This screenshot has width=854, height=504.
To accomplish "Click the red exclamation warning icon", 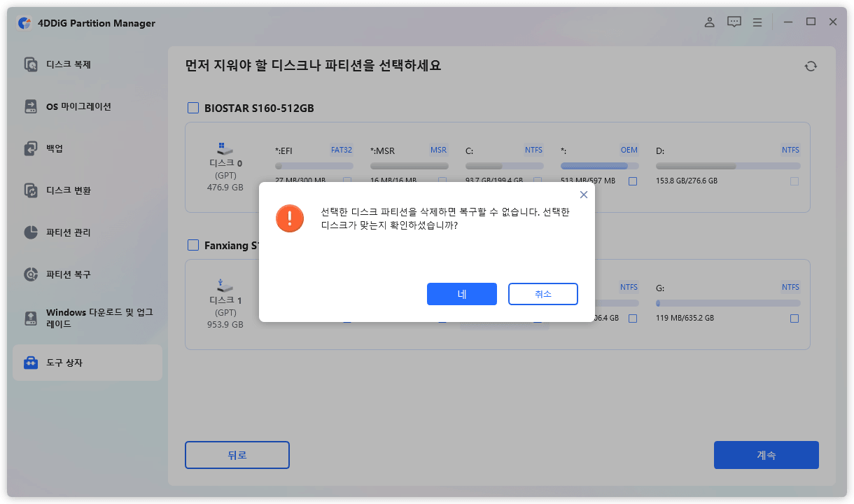I will [290, 218].
